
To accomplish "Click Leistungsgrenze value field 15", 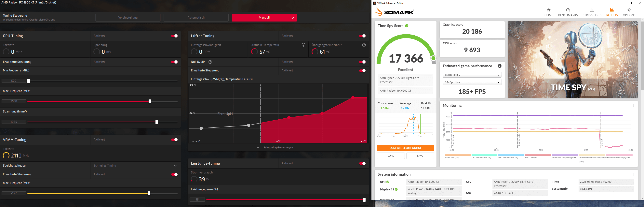I will [x=197, y=200].
